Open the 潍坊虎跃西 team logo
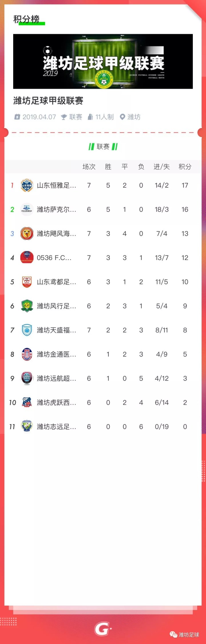 [x=27, y=403]
